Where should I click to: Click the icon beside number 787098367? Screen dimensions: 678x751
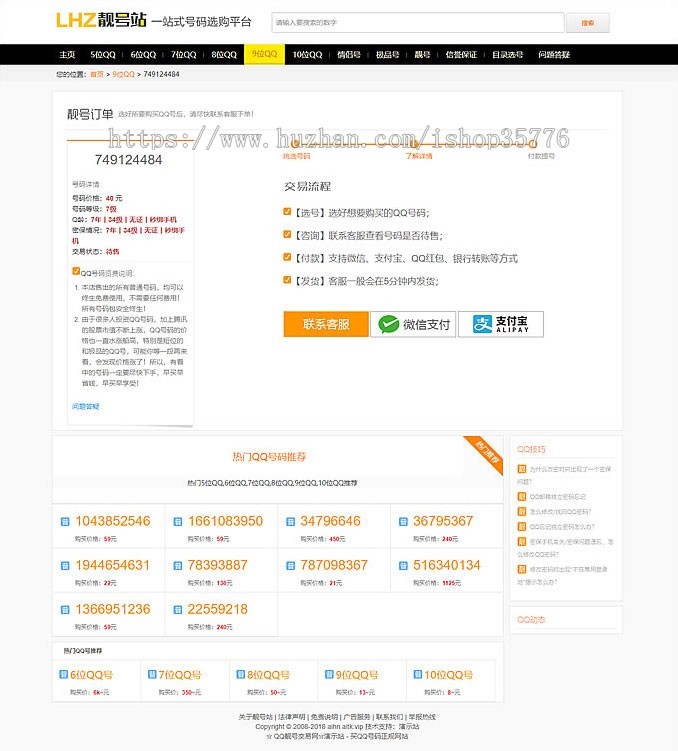(290, 566)
